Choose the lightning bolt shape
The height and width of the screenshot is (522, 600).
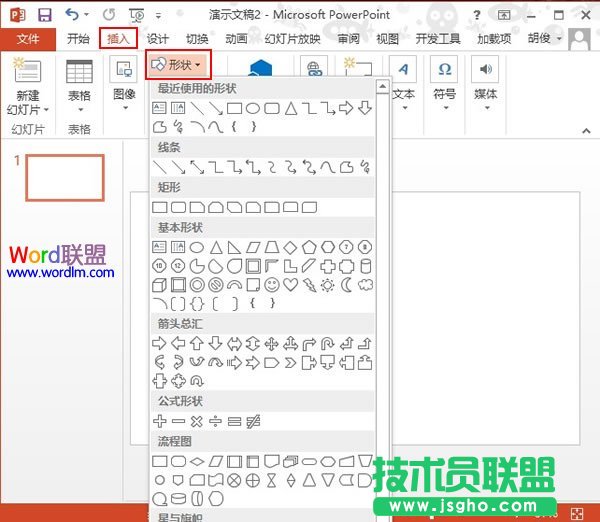pos(309,285)
